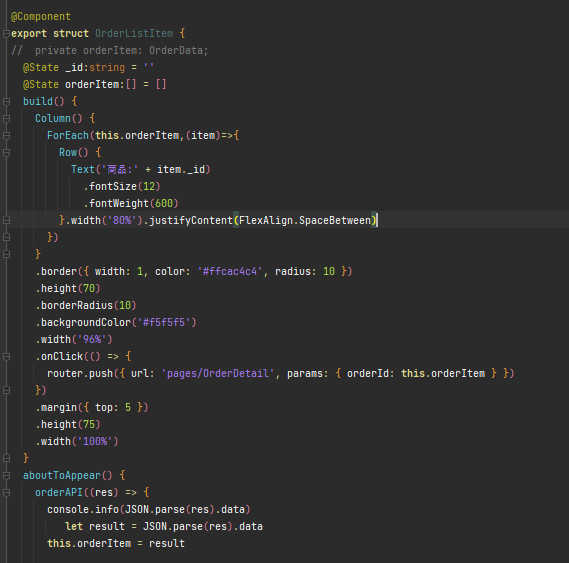
Task: Click the .onClick modifier
Action: point(59,357)
